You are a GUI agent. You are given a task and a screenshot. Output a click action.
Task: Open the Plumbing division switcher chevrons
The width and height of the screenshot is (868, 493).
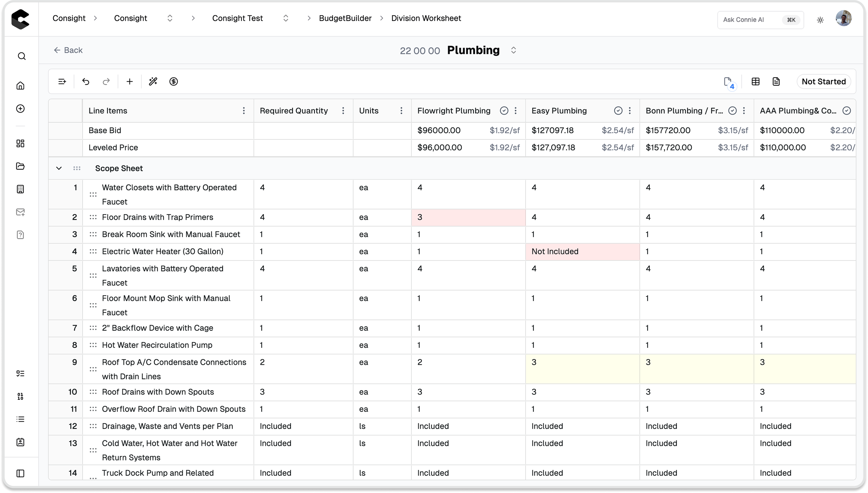tap(513, 50)
